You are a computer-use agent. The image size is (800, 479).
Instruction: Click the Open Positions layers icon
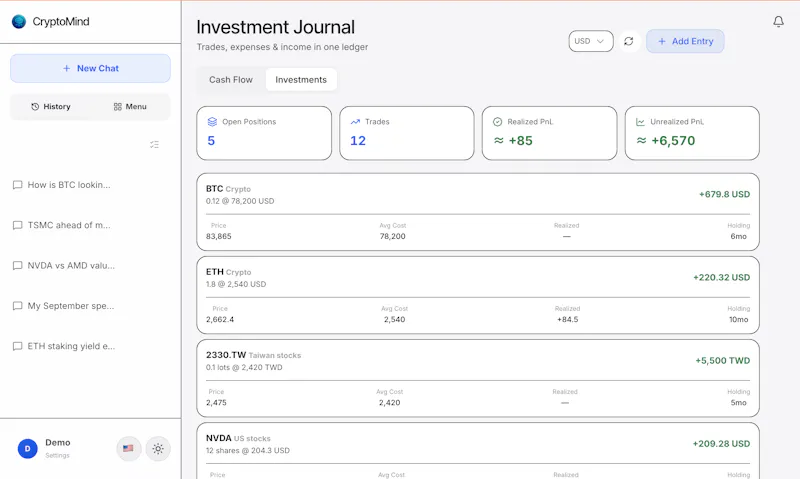pyautogui.click(x=212, y=122)
